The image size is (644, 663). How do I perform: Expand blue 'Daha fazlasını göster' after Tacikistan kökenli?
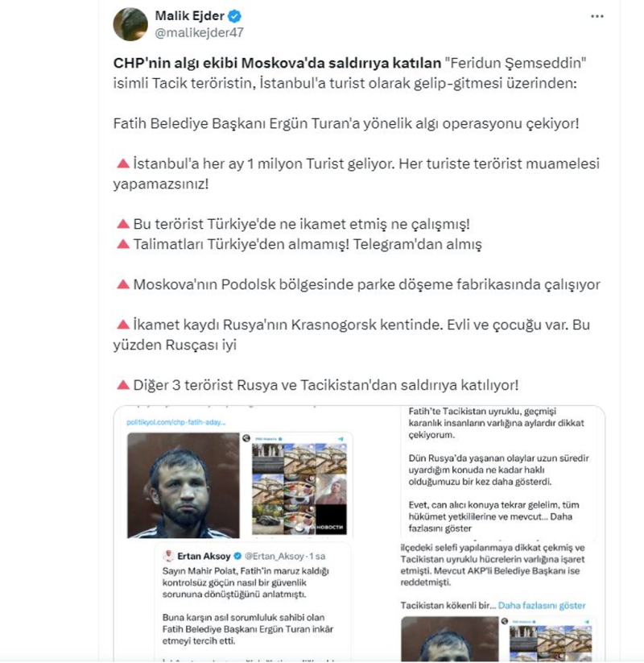pyautogui.click(x=542, y=606)
